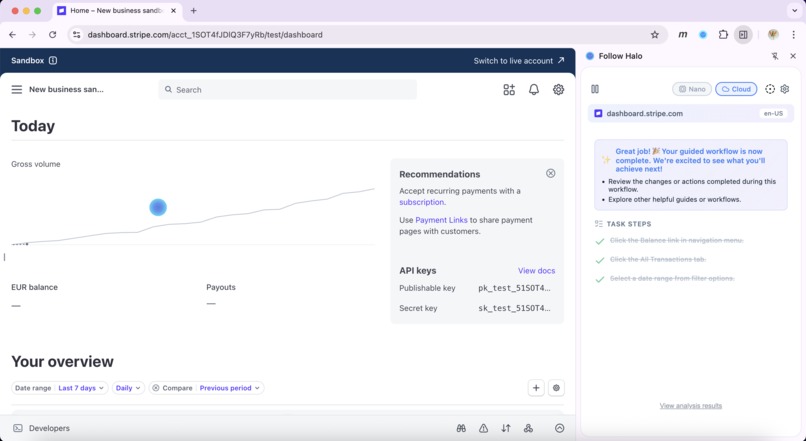Click task step 'Click the Balance link'
806x441 pixels.
tap(676, 241)
